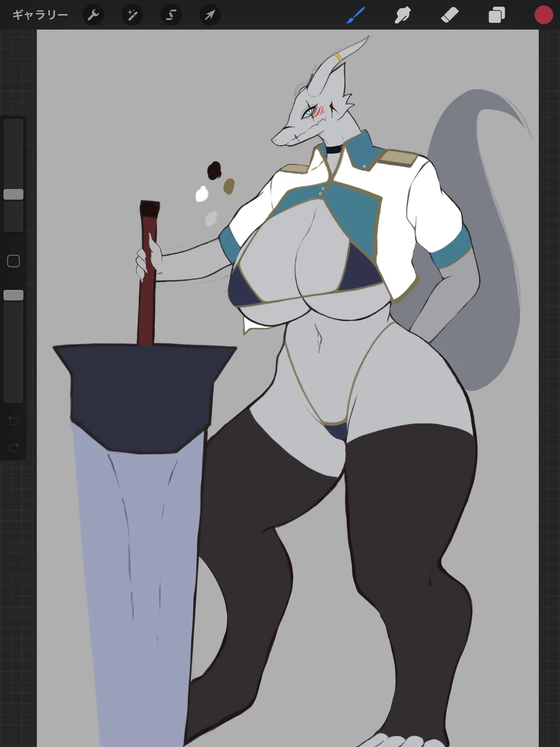This screenshot has height=747, width=560.
Task: Activate the Transform arrow tool
Action: 210,15
